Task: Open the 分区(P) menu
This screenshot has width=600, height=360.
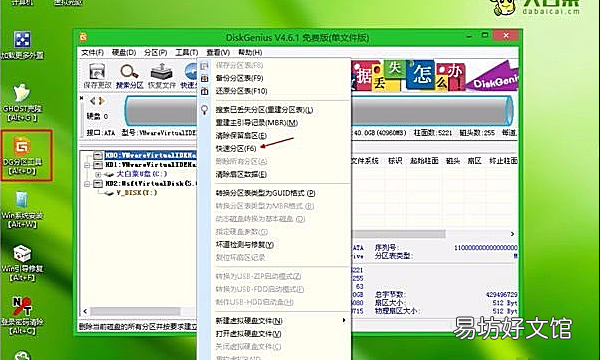Action: [155, 52]
